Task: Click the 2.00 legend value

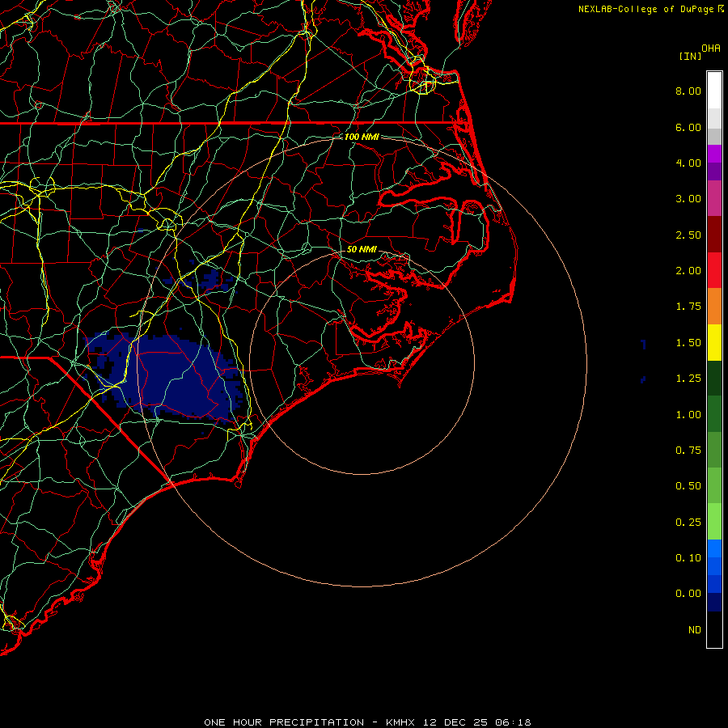Action: click(x=688, y=271)
